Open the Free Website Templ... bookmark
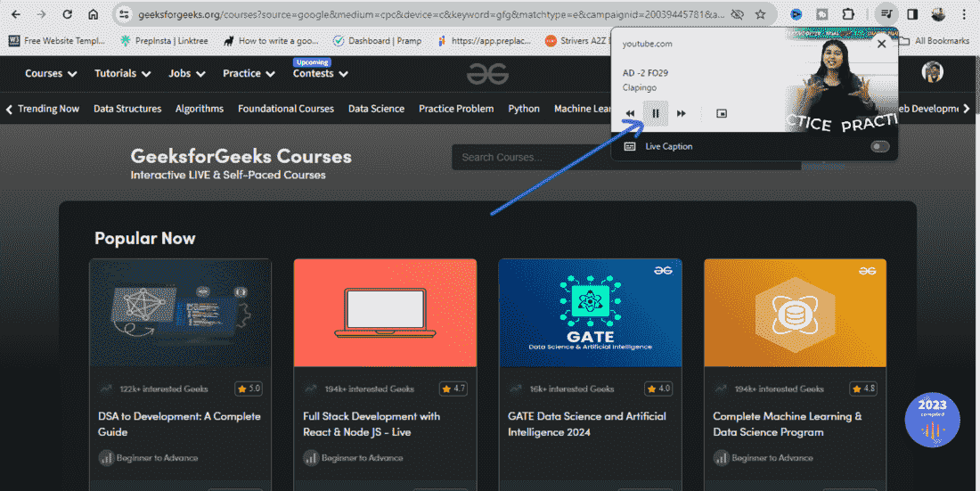 pos(57,41)
